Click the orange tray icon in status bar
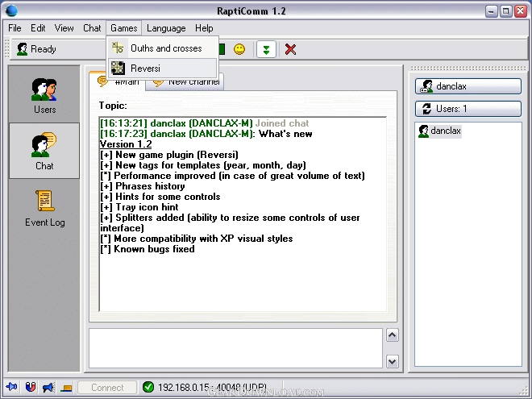Image resolution: width=532 pixels, height=399 pixels. pos(66,388)
